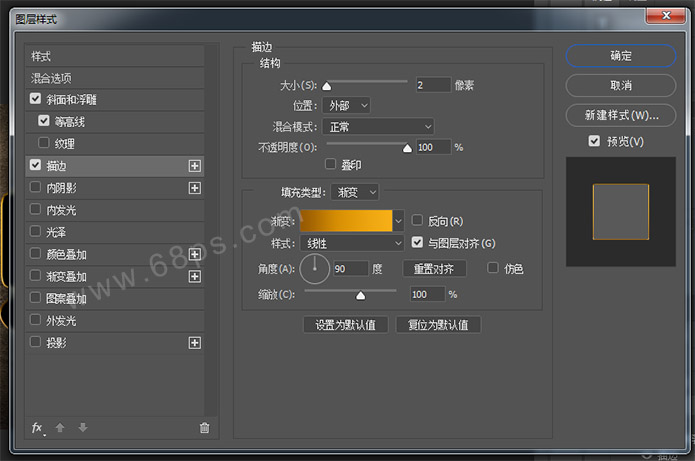Click the 复位为默认值 button
Viewport: 695px width, 461px height.
click(x=438, y=325)
